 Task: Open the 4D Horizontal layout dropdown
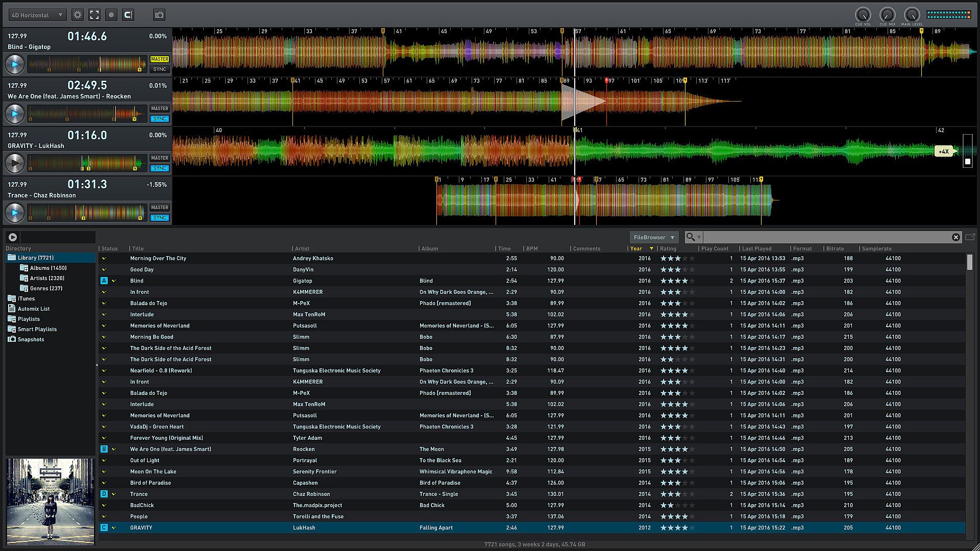(37, 15)
